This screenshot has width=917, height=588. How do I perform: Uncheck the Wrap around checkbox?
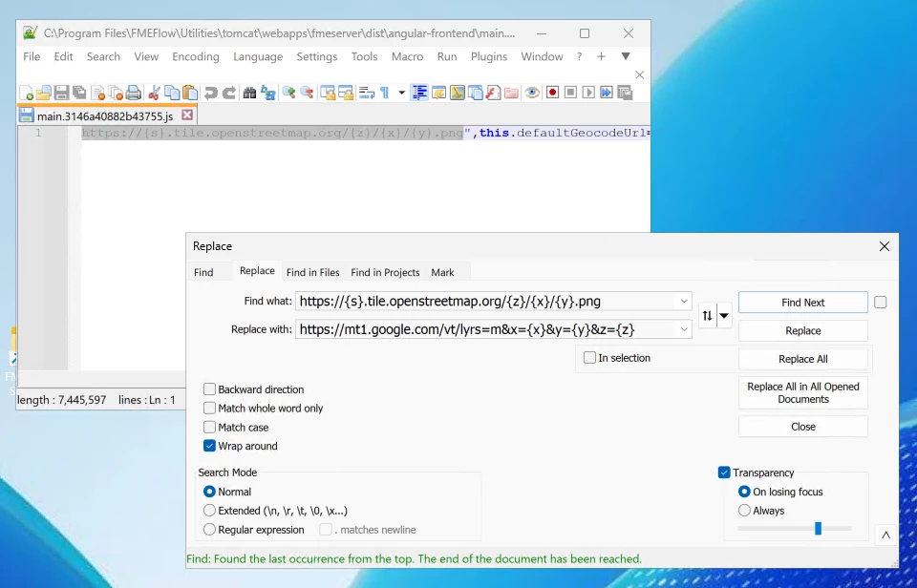pos(209,446)
